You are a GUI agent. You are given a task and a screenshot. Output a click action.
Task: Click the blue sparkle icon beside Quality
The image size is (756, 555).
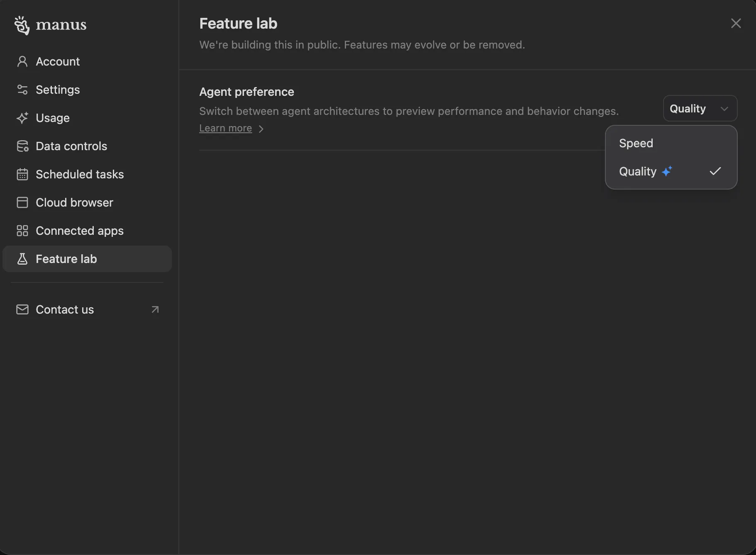[x=667, y=171]
